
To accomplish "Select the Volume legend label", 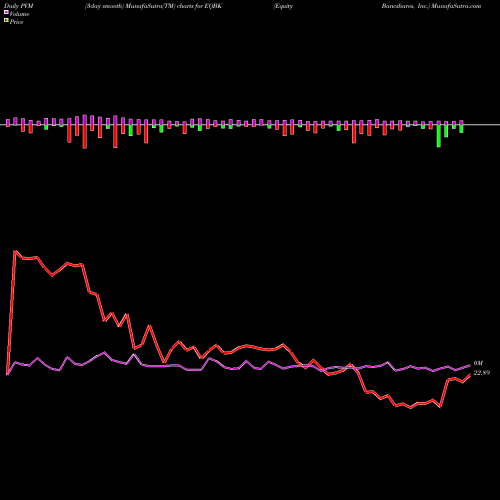I will [x=19, y=14].
